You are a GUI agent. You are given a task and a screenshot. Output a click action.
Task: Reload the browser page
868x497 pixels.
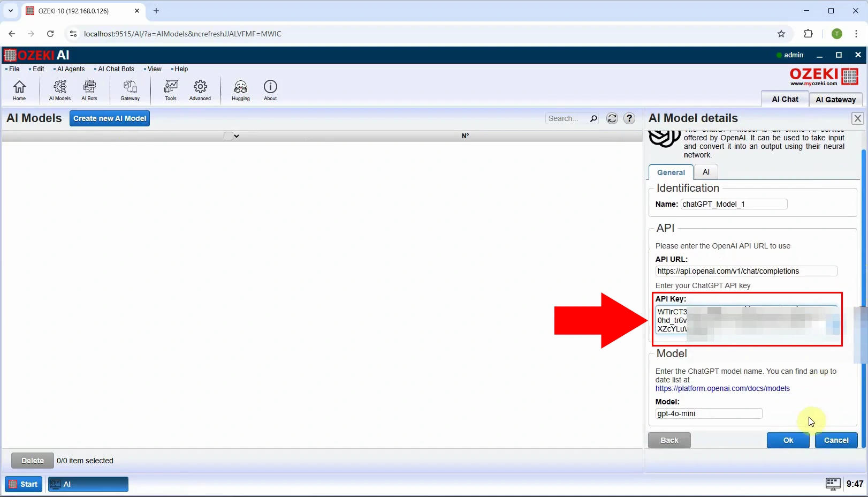(50, 34)
